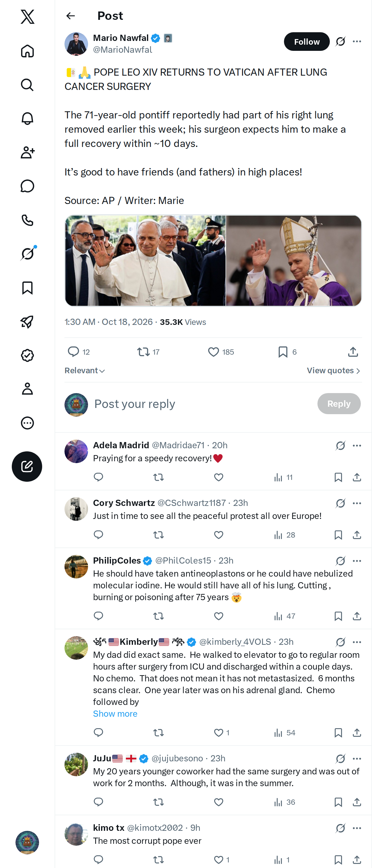The height and width of the screenshot is (868, 372).
Task: Click the compose post button
Action: click(27, 466)
